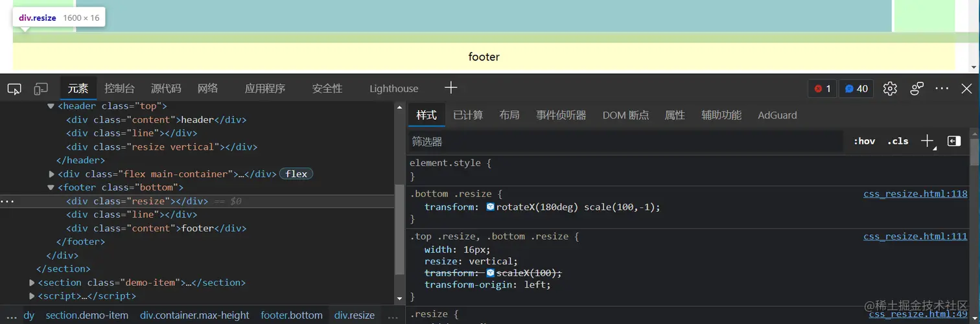Close the DevTools panel
This screenshot has height=324, width=980.
click(966, 88)
